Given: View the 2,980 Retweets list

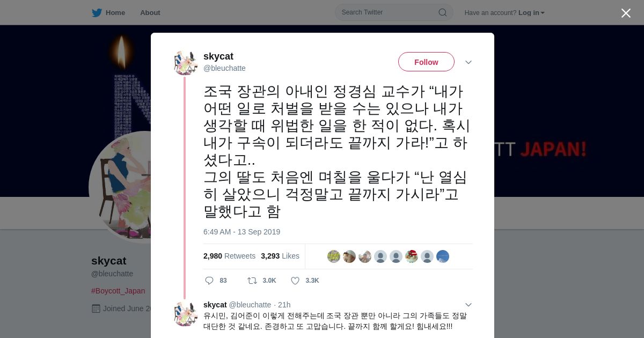Looking at the screenshot, I should pos(229,256).
